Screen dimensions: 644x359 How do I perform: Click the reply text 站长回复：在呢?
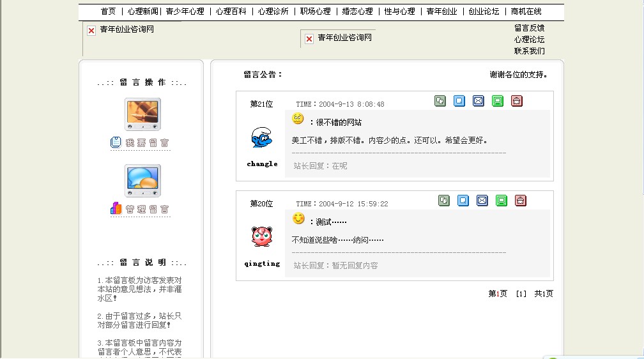pos(320,166)
